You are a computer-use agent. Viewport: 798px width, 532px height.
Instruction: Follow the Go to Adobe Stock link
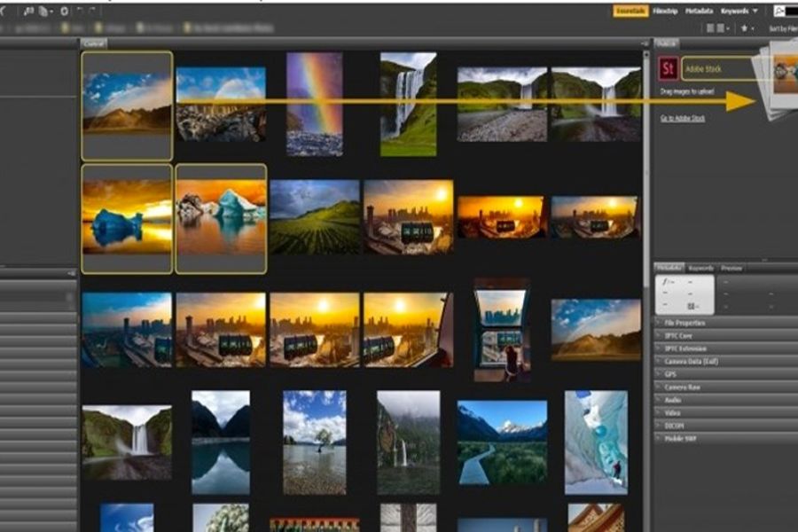point(683,118)
